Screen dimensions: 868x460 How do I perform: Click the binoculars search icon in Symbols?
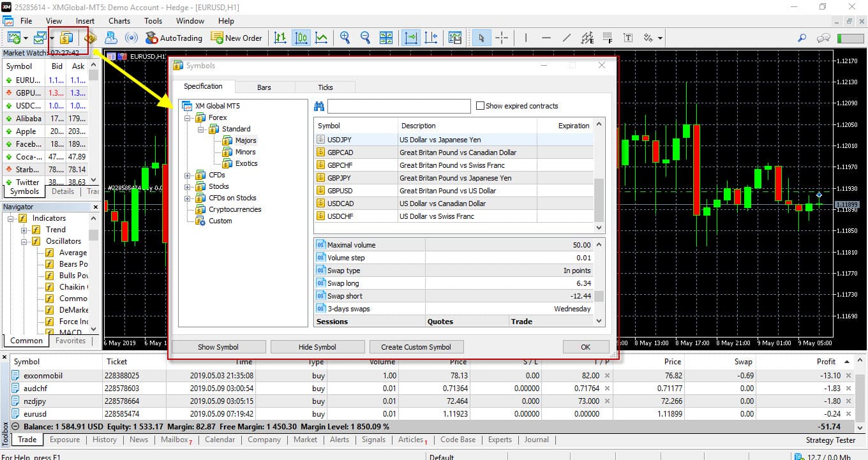tap(320, 106)
